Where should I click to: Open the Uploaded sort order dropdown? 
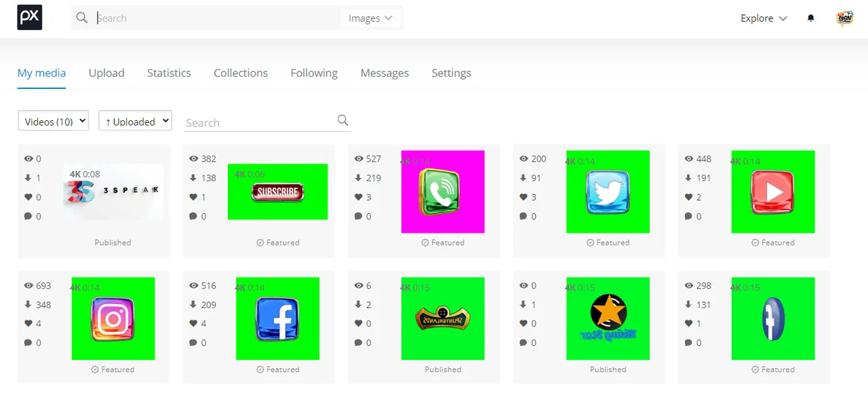point(135,121)
